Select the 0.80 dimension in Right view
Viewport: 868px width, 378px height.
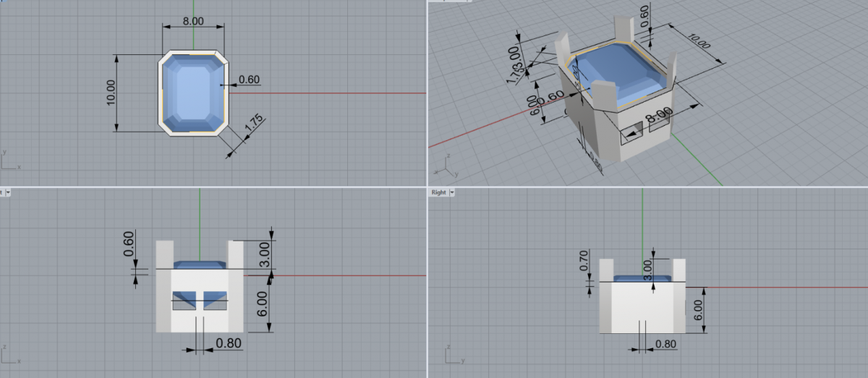pos(665,344)
